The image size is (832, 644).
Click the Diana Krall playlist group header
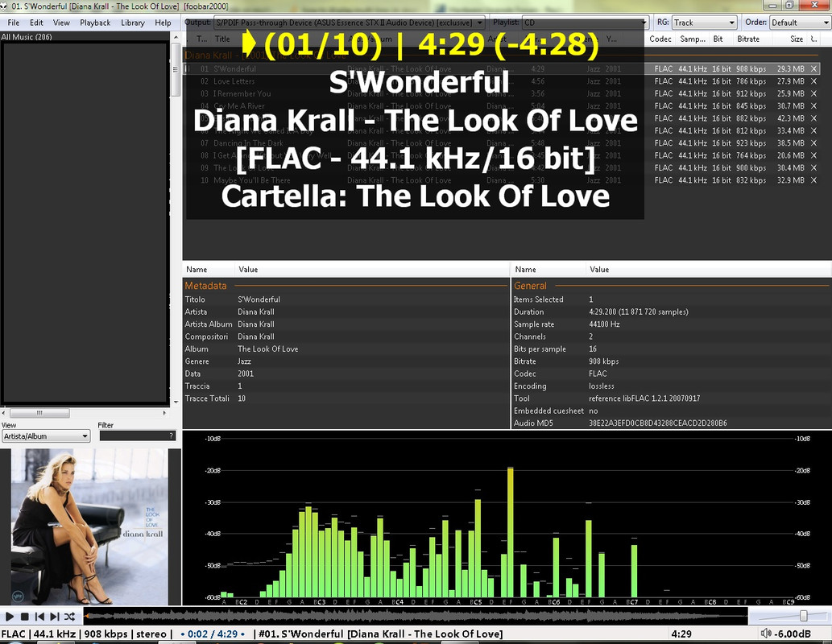coord(265,56)
